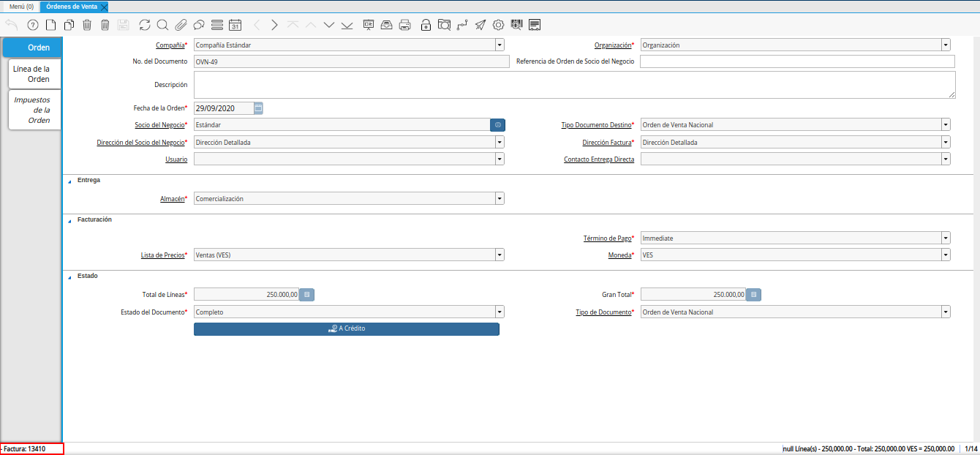Collapse the Facturación section
This screenshot has width=980, height=455.
tap(69, 220)
